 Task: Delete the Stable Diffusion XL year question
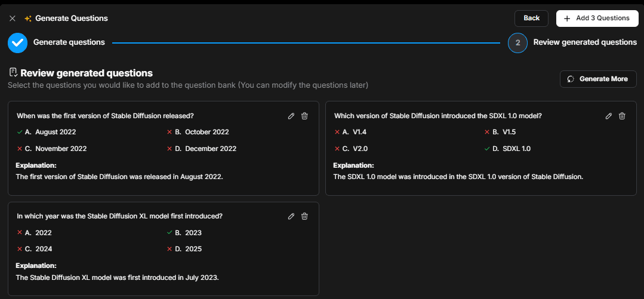pos(304,216)
